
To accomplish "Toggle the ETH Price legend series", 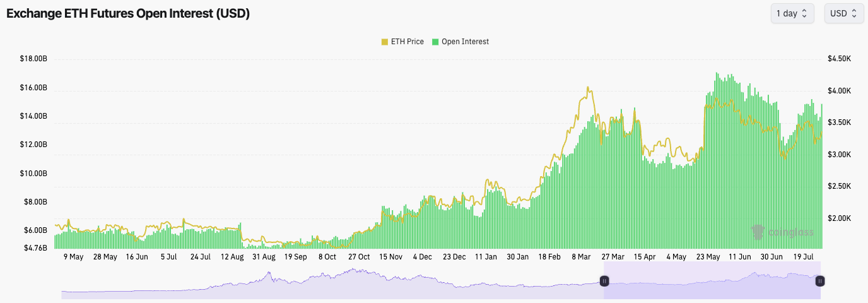I will [402, 42].
